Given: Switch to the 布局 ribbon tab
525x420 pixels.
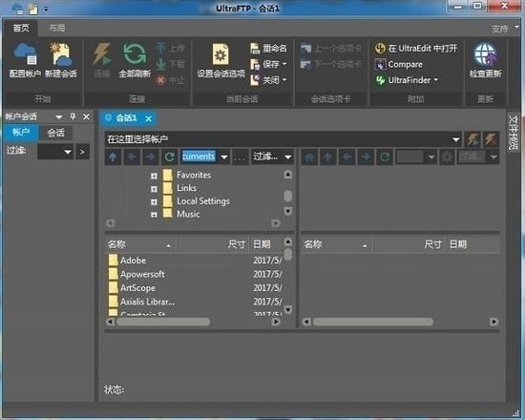Looking at the screenshot, I should (x=57, y=28).
